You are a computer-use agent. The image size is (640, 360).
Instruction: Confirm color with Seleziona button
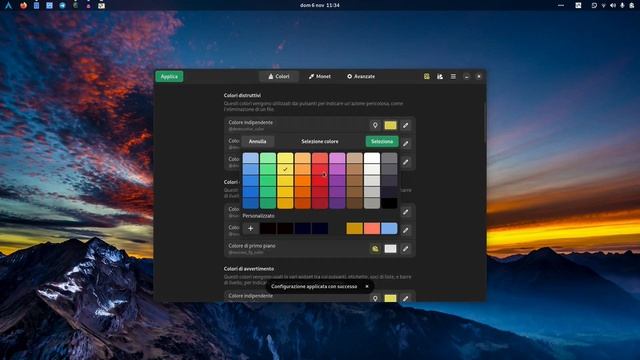pos(382,142)
